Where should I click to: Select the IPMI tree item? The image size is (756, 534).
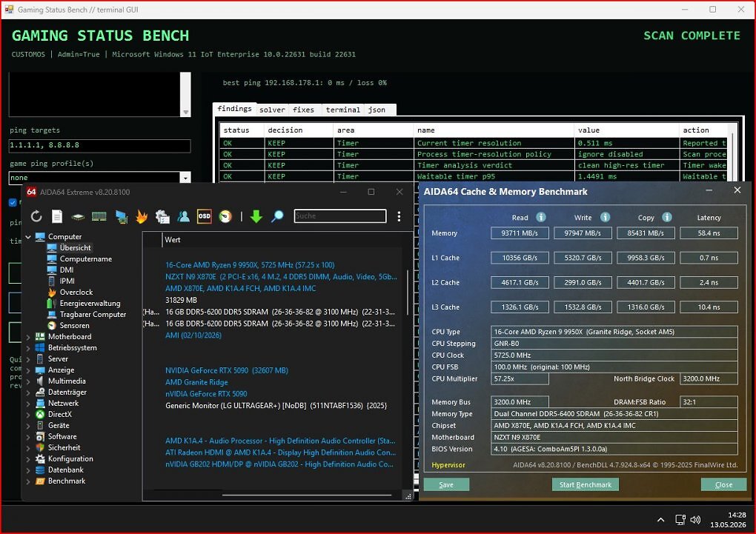(x=67, y=281)
